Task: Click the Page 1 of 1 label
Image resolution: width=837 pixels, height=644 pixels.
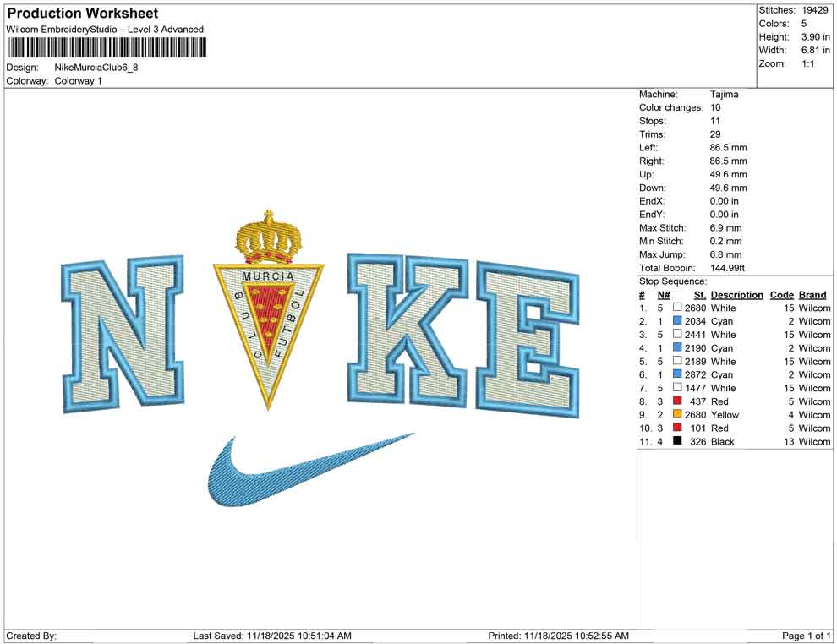Action: point(803,635)
